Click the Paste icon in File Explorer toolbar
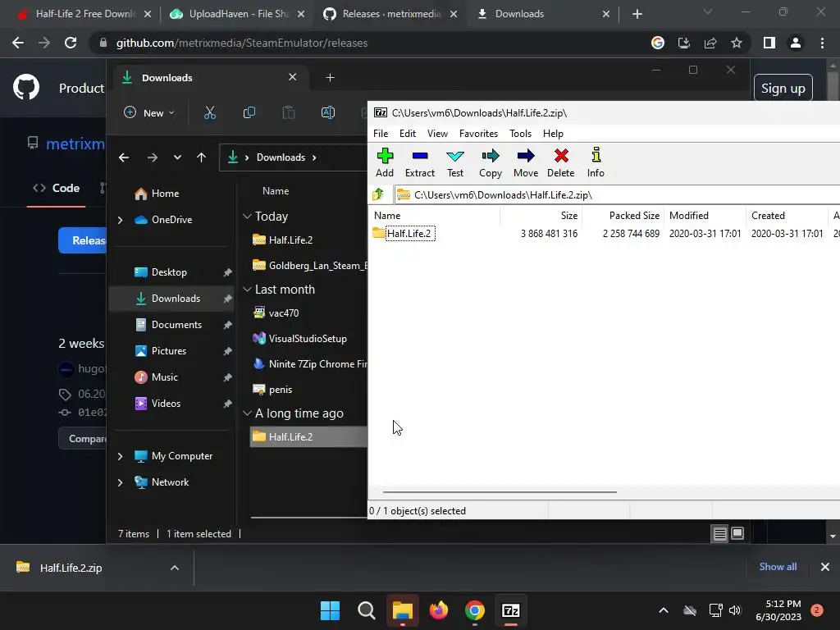 click(289, 112)
